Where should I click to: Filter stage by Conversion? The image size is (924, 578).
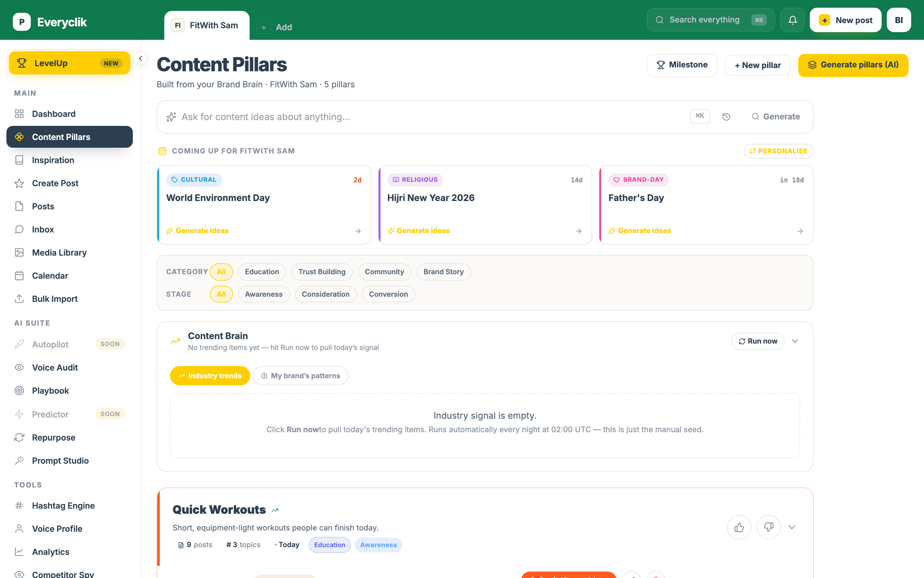pyautogui.click(x=388, y=294)
